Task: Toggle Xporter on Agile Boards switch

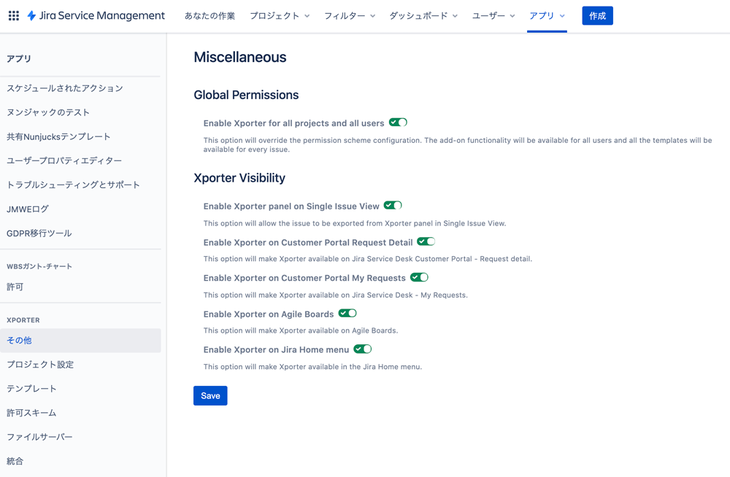Action: [347, 313]
